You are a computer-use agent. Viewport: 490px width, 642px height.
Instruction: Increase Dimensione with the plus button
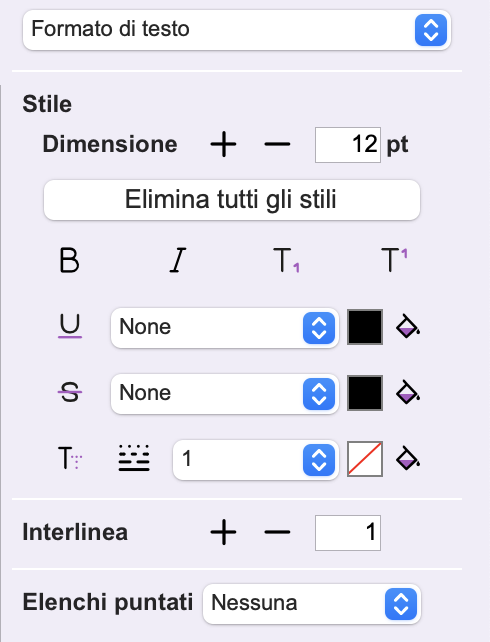[x=223, y=144]
